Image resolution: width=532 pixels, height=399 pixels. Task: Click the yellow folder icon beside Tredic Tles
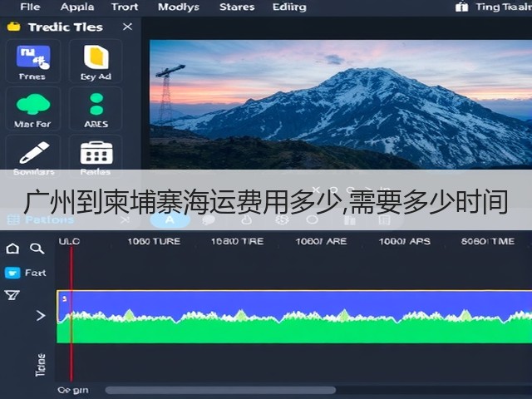14,27
